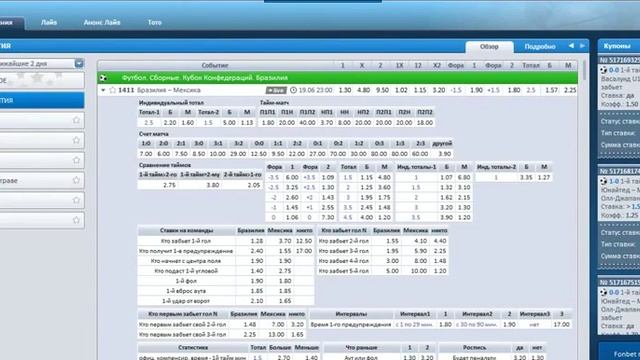Choose Тайм-матч П1П1 at 1.80
This screenshot has height=360, width=640.
coord(268,122)
